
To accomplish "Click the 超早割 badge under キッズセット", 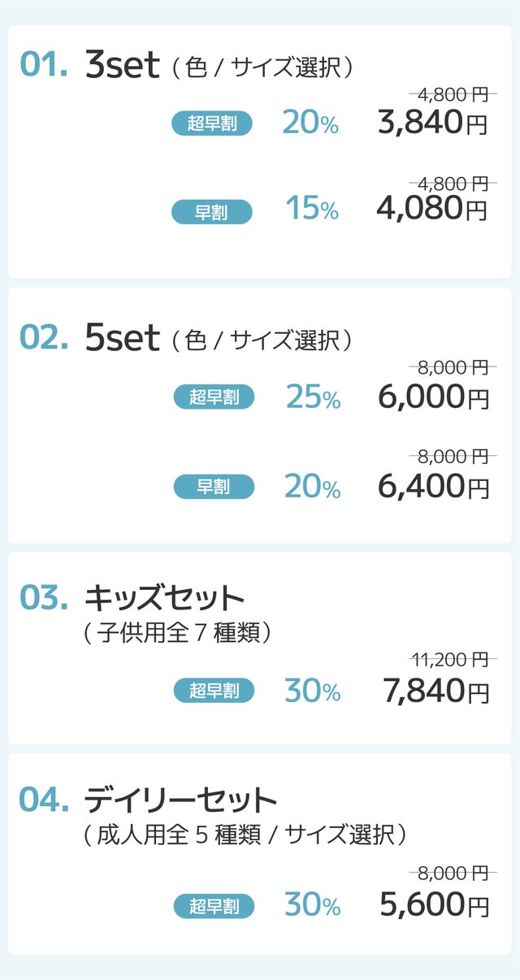I will 214,691.
